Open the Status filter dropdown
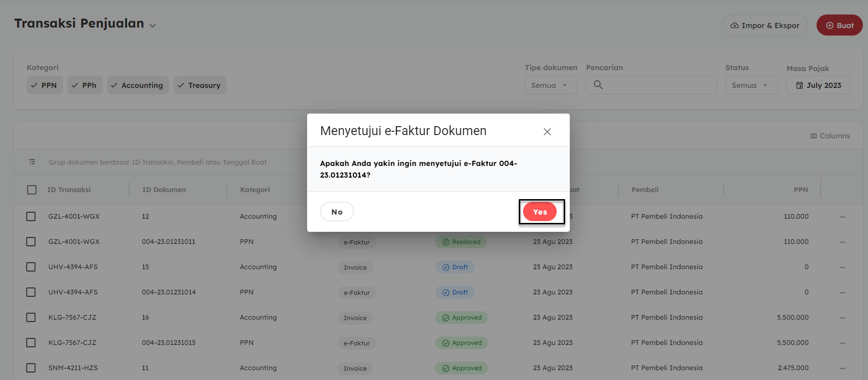Viewport: 868px width, 380px height. (x=751, y=86)
